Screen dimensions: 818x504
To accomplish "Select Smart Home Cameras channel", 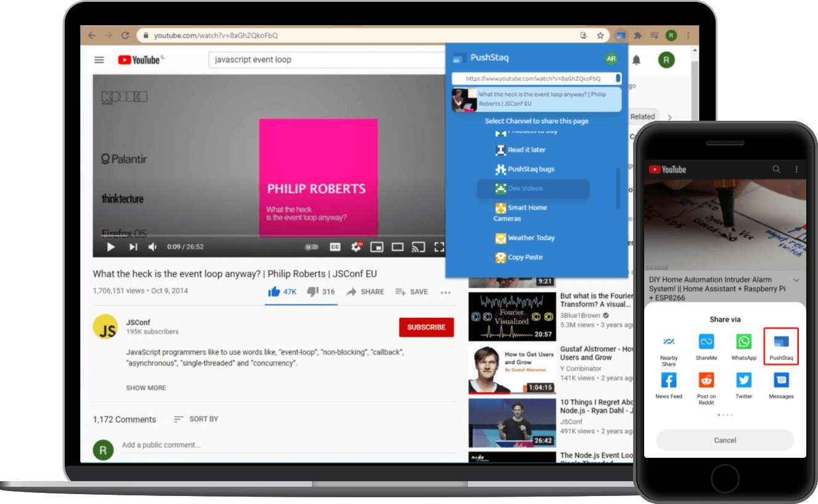I will coord(520,213).
